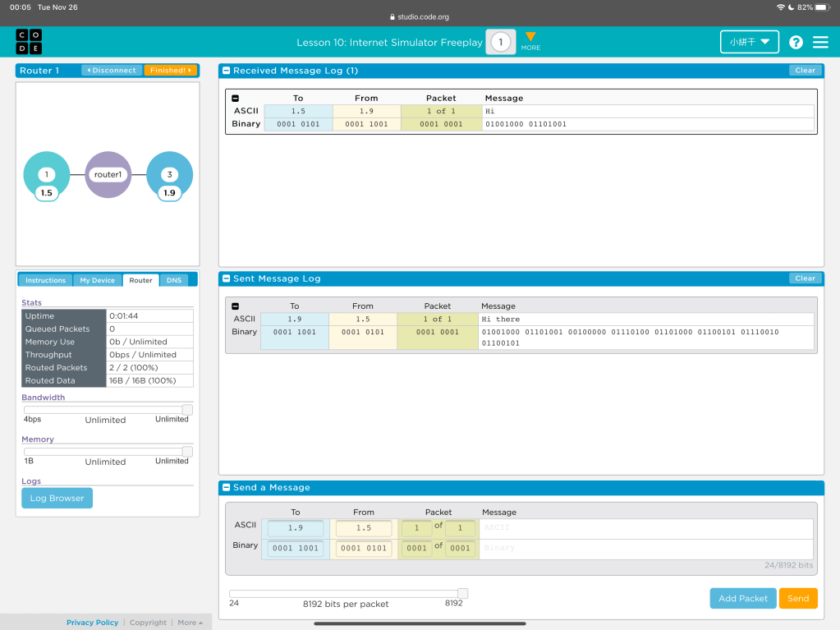Collapse the Received Message Log panel
The width and height of the screenshot is (840, 630).
point(227,71)
